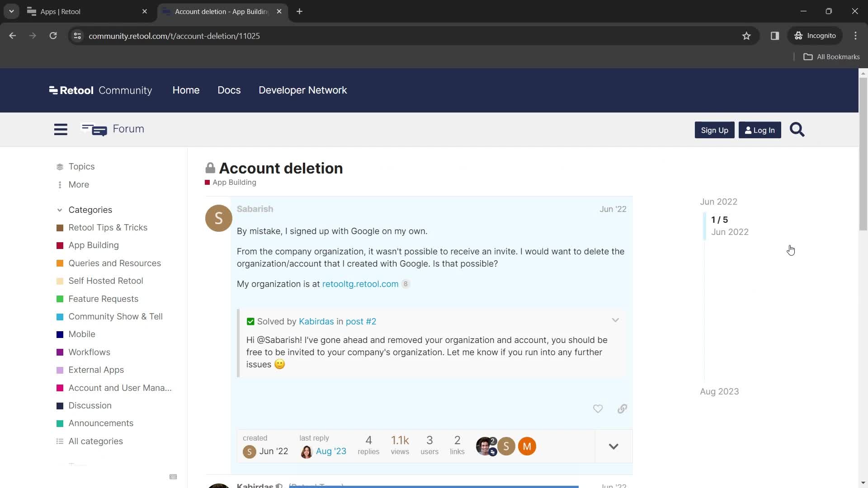Open retooltg.retool.com link
This screenshot has width=868, height=488.
click(360, 284)
